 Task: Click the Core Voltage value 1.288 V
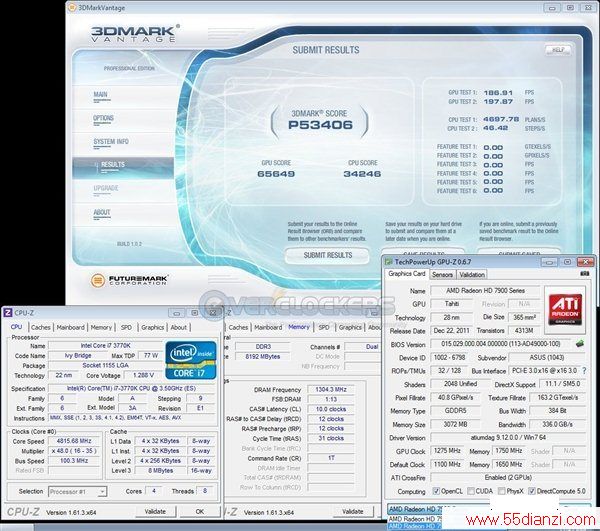tap(143, 375)
